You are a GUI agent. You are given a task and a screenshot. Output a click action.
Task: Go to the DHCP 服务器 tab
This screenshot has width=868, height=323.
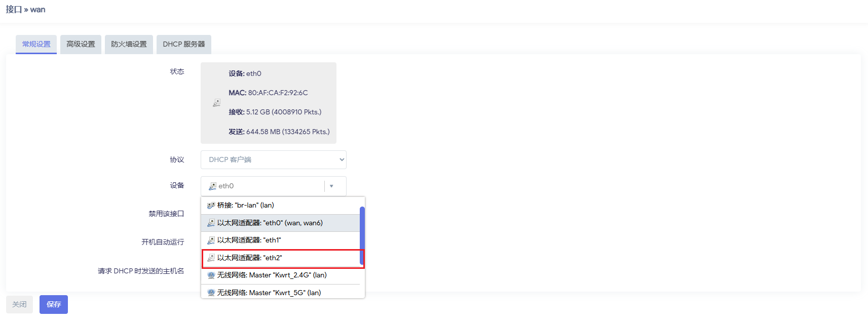point(183,45)
